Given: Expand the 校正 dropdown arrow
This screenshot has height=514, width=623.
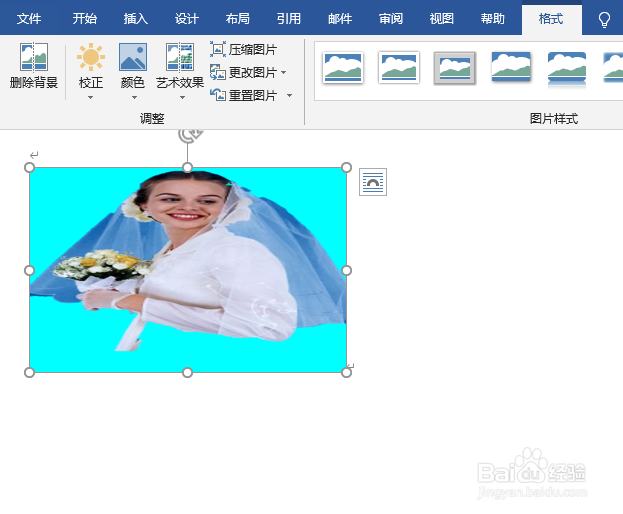Looking at the screenshot, I should [91, 97].
